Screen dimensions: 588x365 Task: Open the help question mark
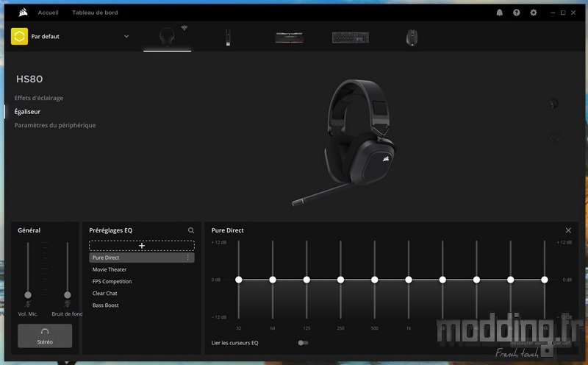[x=517, y=13]
